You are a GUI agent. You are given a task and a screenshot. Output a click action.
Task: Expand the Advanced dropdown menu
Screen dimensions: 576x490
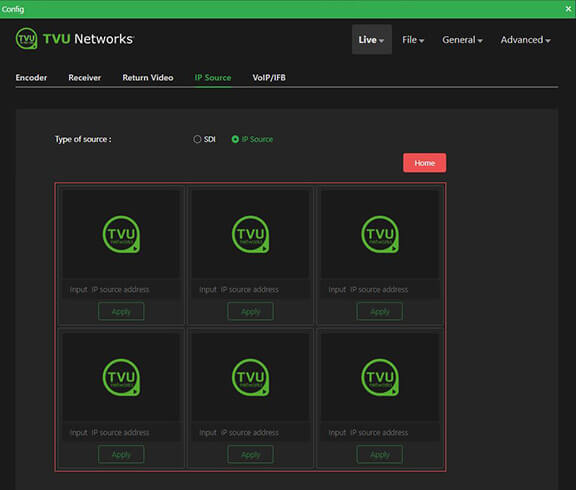(525, 40)
